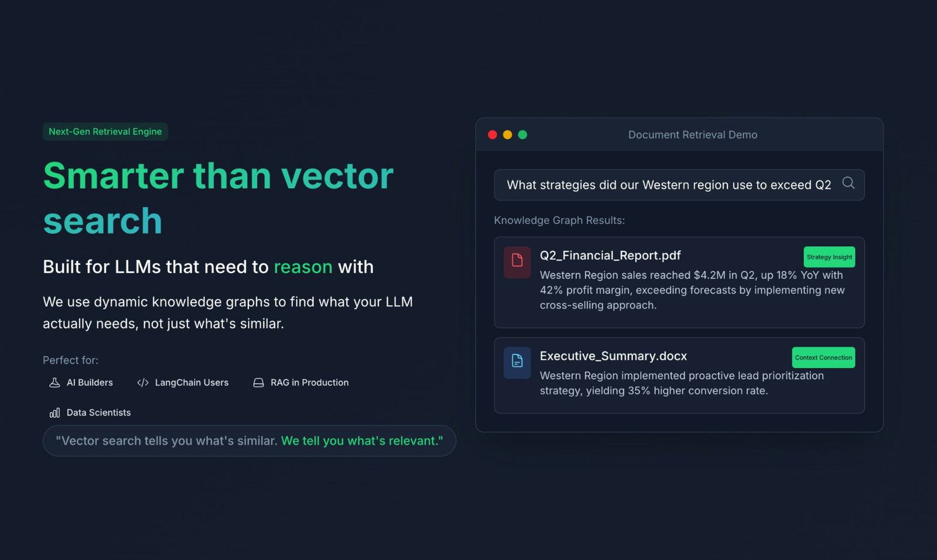Click the LangChain Users code icon
This screenshot has width=937, height=560.
point(143,383)
